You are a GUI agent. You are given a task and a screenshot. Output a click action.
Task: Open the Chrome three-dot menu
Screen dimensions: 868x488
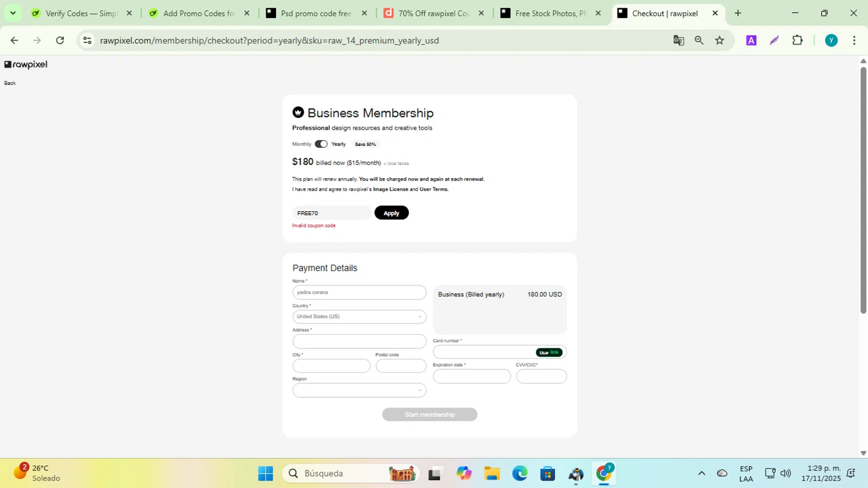854,41
